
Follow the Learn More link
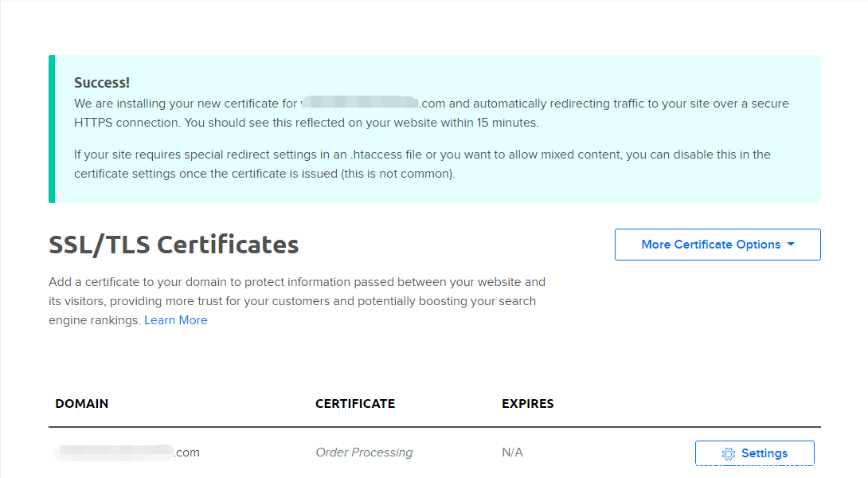click(x=176, y=320)
